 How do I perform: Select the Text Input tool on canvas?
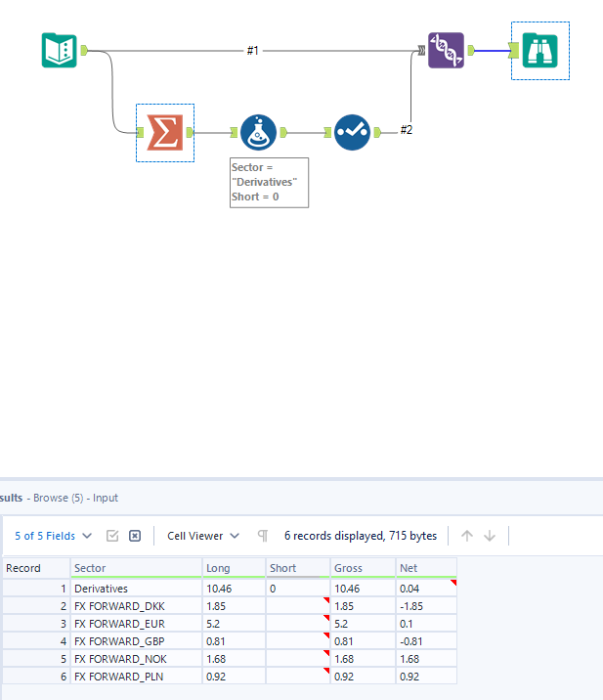coord(60,51)
